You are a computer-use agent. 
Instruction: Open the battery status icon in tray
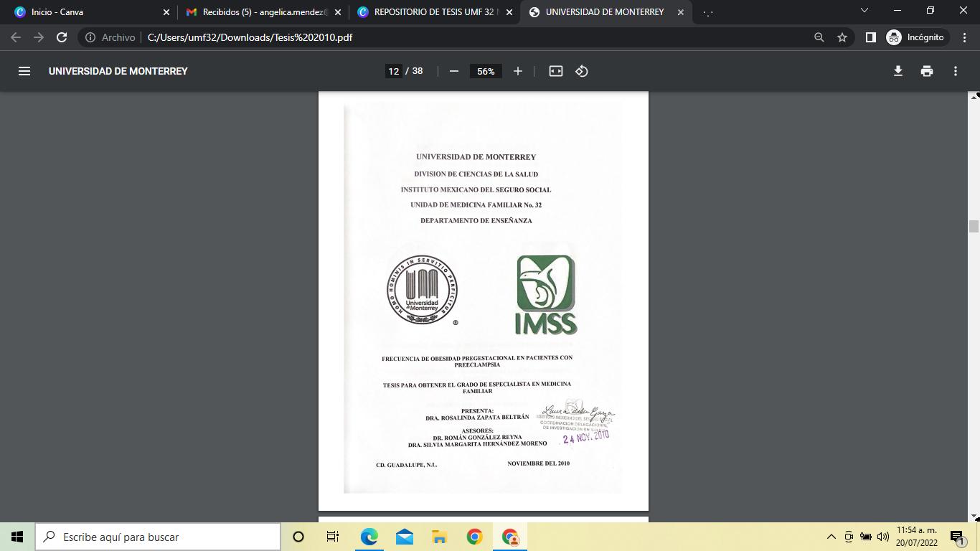866,537
